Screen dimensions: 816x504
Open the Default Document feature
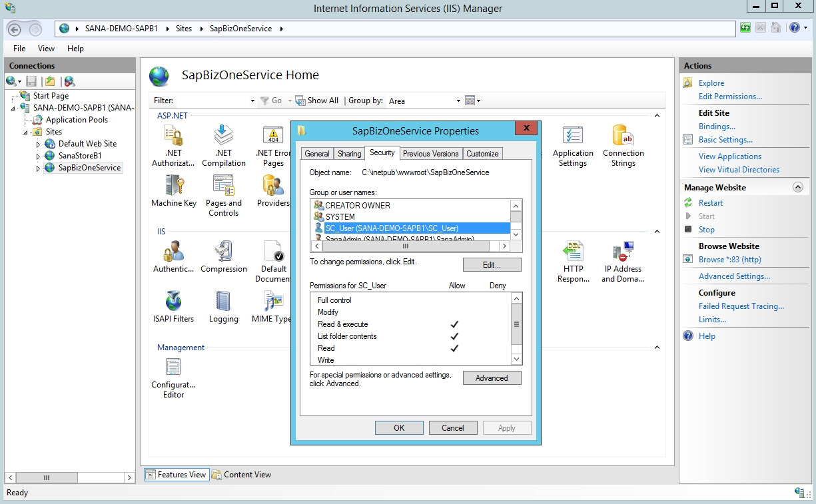coord(273,262)
